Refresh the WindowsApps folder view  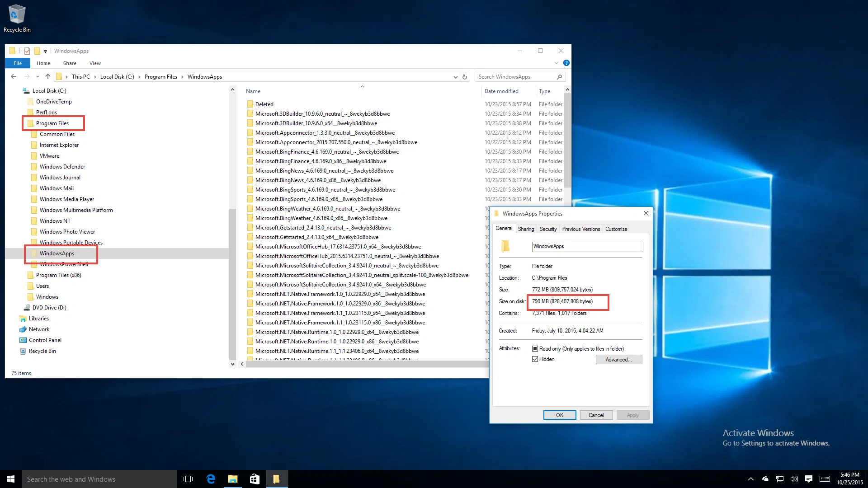[x=465, y=77]
